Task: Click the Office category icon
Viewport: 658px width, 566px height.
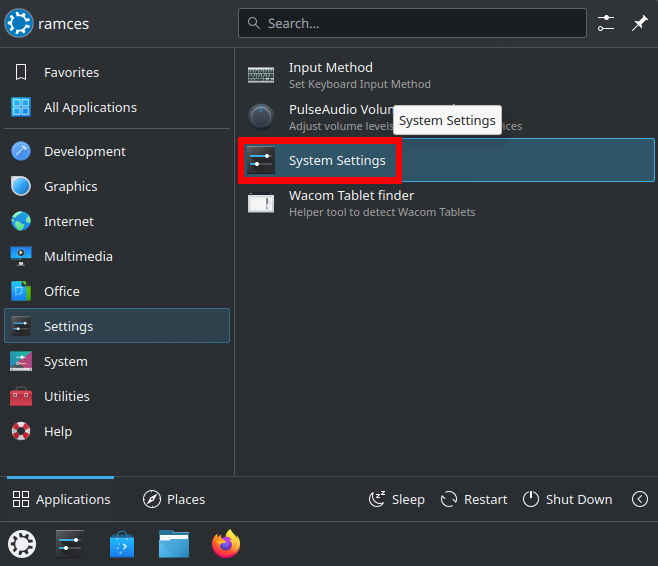Action: point(21,291)
